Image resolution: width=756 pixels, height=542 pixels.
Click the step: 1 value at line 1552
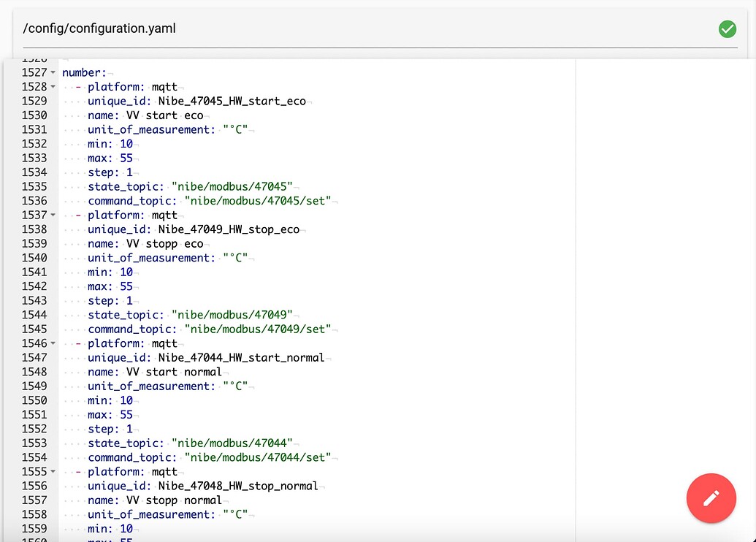tap(129, 429)
